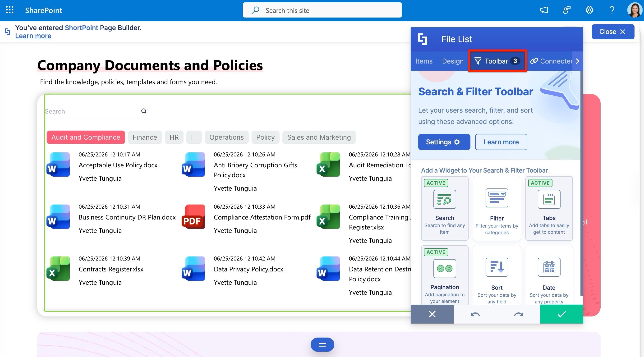
Task: Select the Operations category tab
Action: click(226, 137)
